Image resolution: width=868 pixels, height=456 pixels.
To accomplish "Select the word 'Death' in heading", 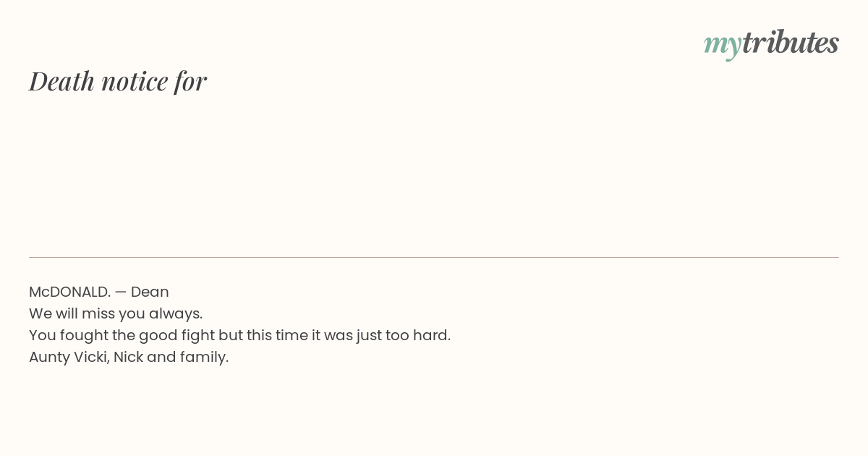I will [61, 81].
